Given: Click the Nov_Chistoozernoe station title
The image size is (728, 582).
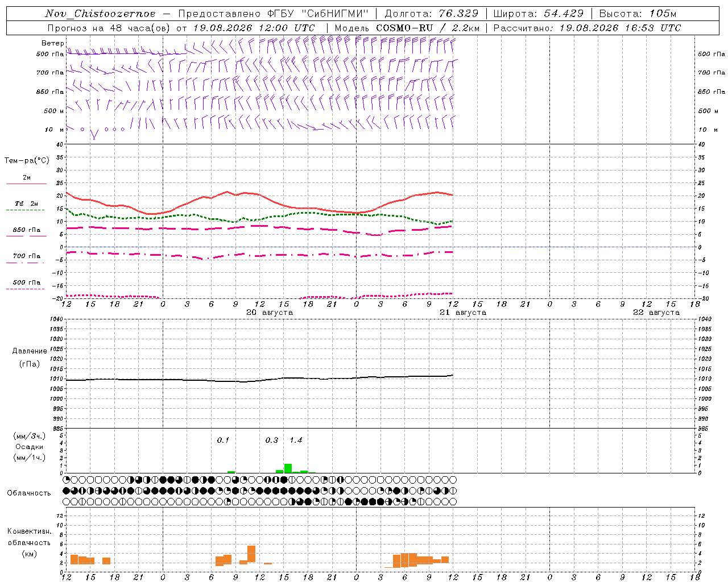Looking at the screenshot, I should coord(100,14).
